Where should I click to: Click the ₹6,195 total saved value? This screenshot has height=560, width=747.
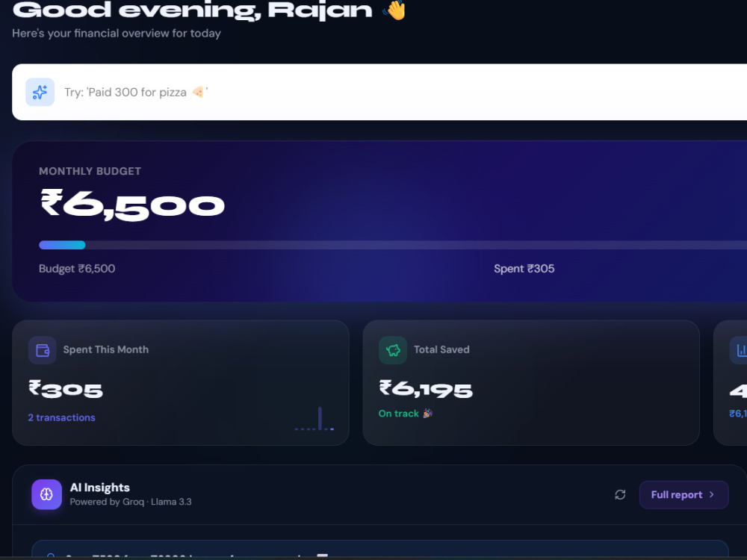[x=426, y=388]
